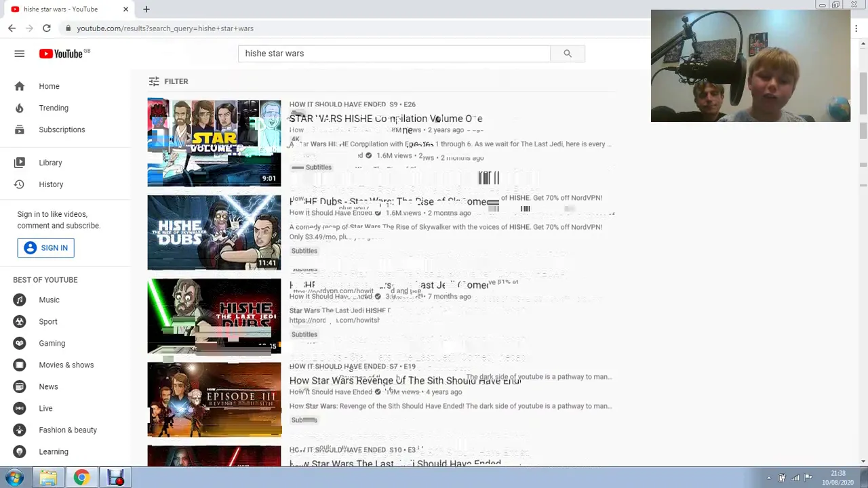This screenshot has width=868, height=488.
Task: Click the SIGN IN button
Action: [x=46, y=247]
